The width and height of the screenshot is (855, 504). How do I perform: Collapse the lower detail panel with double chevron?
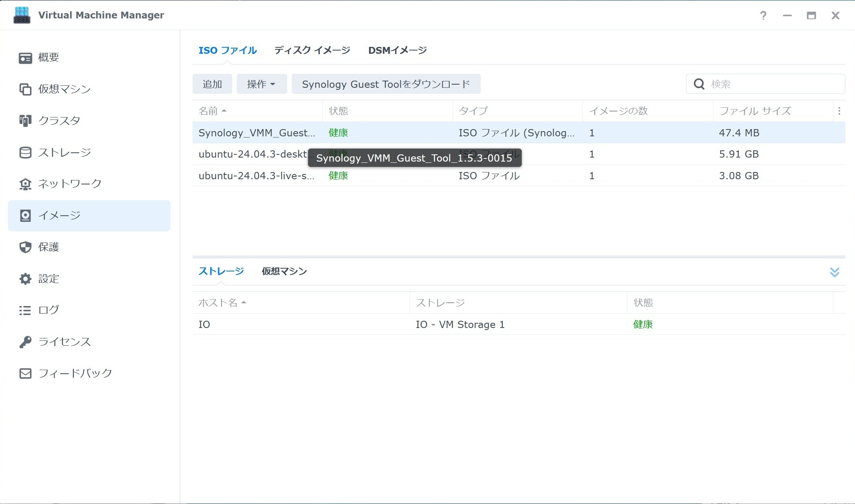coord(835,272)
